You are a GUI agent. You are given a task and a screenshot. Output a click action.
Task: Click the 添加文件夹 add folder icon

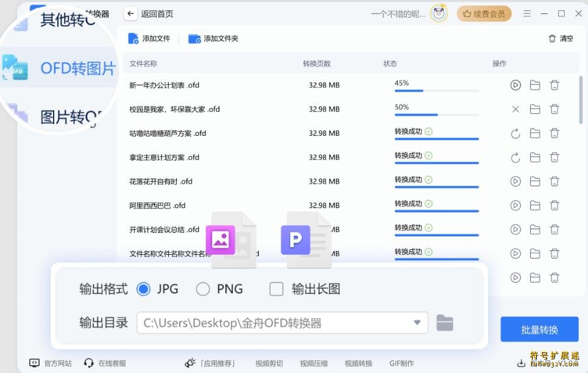(195, 38)
